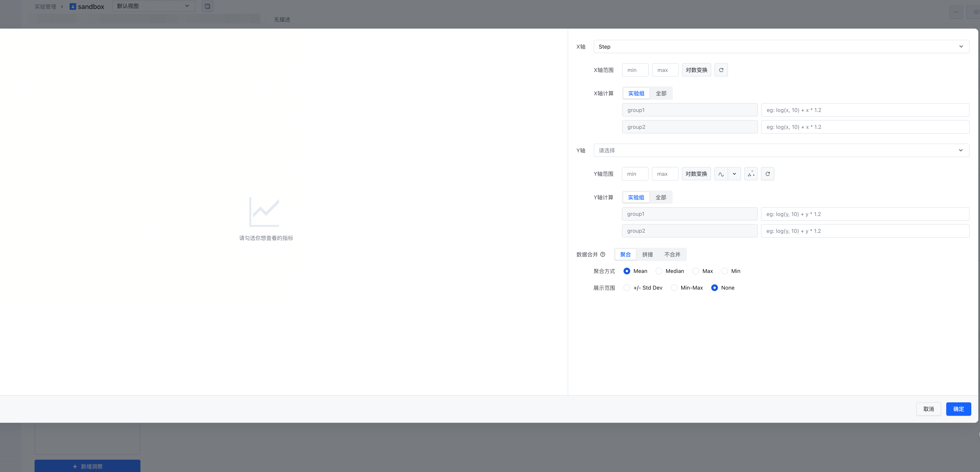Click help icon next to 数据合并

point(603,254)
